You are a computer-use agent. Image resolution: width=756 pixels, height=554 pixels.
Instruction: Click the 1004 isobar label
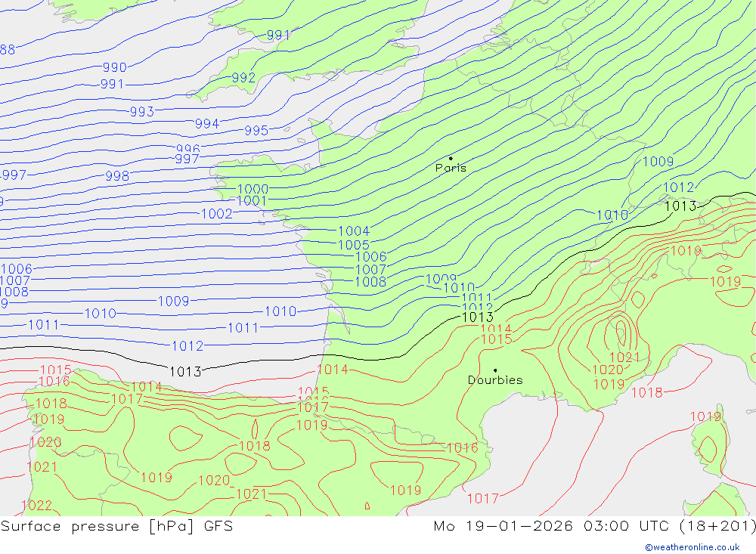coord(354,231)
